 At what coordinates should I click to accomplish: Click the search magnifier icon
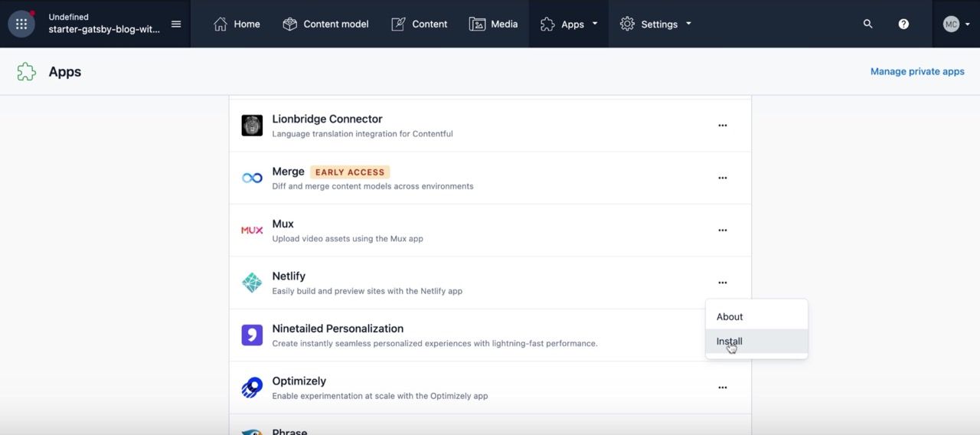coord(867,24)
